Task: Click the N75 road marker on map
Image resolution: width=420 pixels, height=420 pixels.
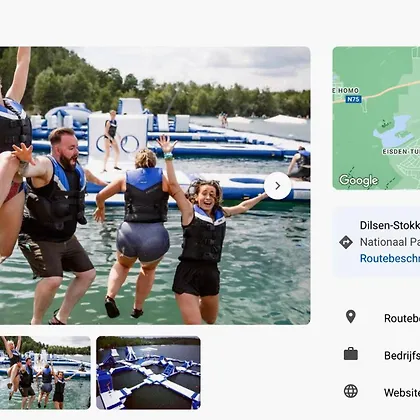Action: (354, 99)
